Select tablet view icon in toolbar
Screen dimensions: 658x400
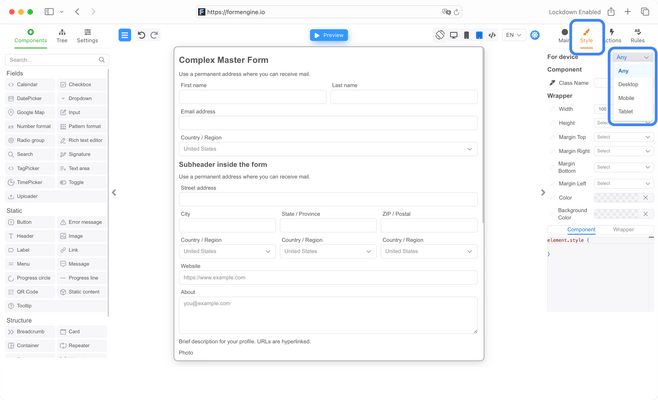click(479, 35)
